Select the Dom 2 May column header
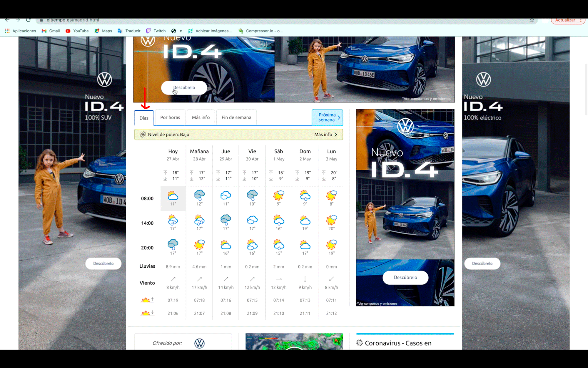The width and height of the screenshot is (588, 368). tap(305, 155)
